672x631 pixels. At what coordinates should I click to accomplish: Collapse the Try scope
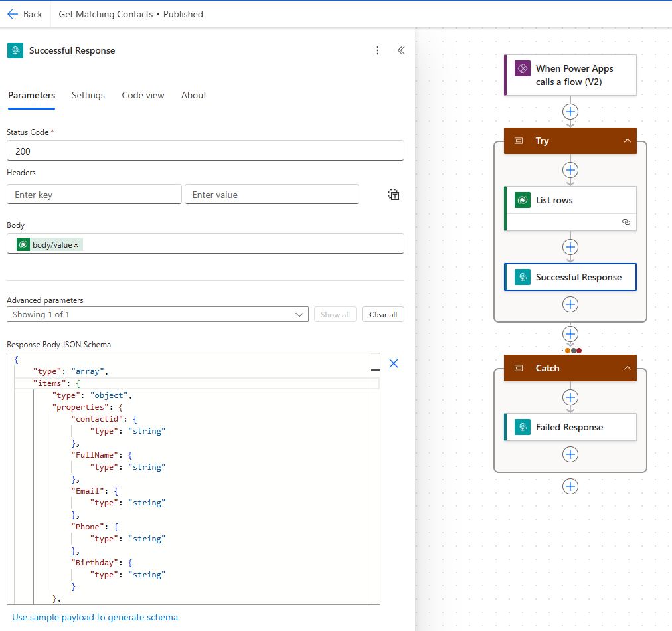tap(626, 141)
